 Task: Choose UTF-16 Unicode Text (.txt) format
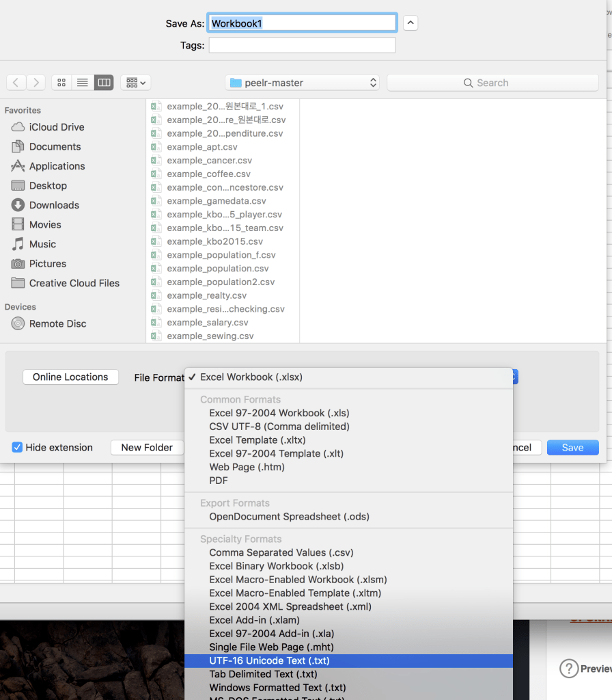pos(348,661)
